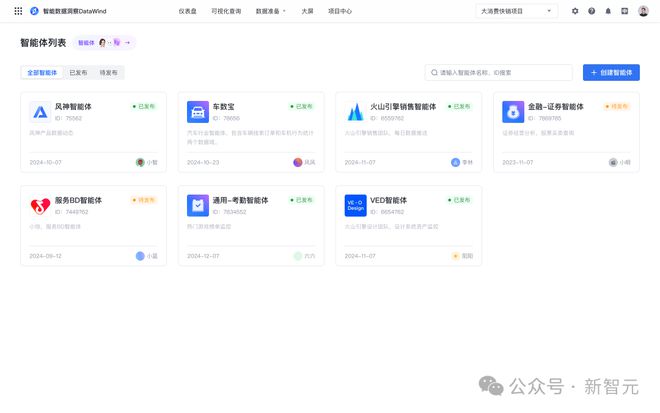Open the 服务BD智能体 card title
Image resolution: width=660 pixels, height=413 pixels.
(x=78, y=200)
